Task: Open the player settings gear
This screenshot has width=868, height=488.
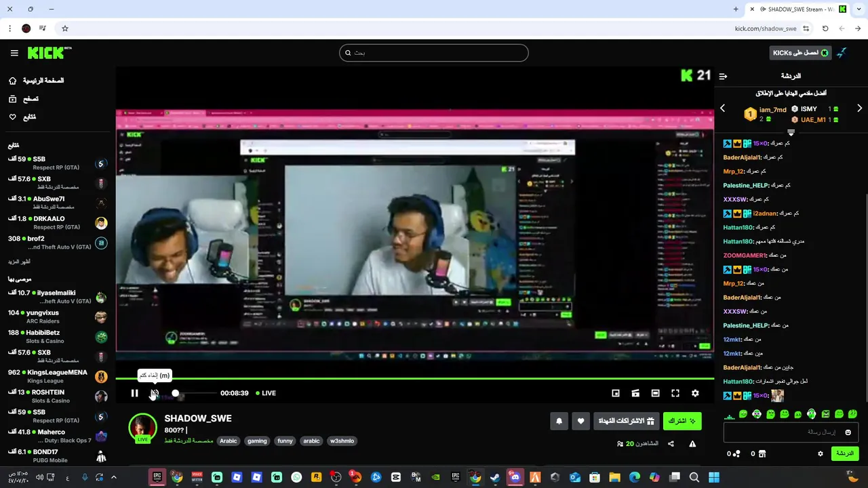Action: pos(695,393)
